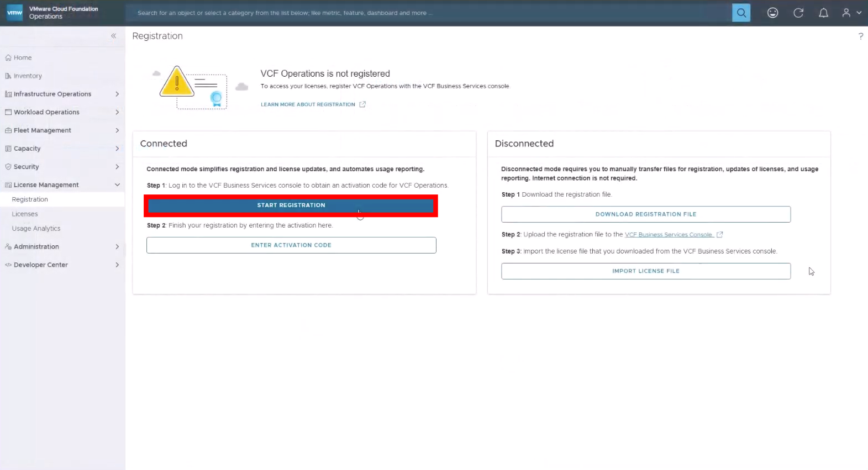Click into the global search field
868x470 pixels.
click(x=429, y=13)
